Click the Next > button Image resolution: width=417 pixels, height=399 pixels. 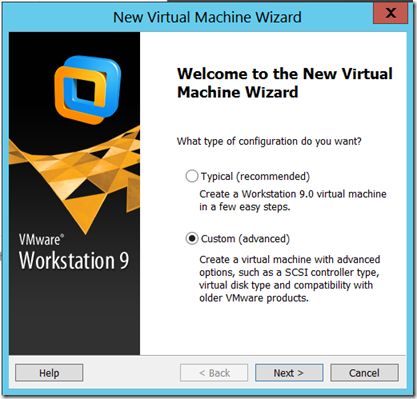click(x=289, y=373)
